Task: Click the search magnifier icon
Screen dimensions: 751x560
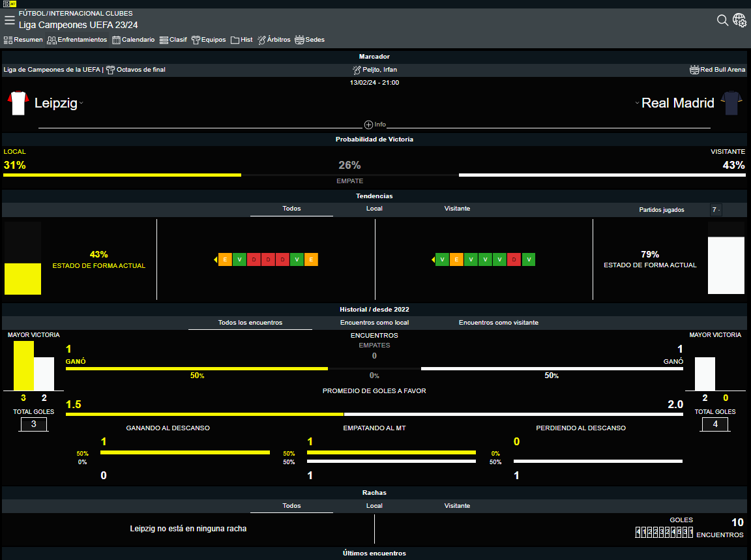Action: point(722,20)
